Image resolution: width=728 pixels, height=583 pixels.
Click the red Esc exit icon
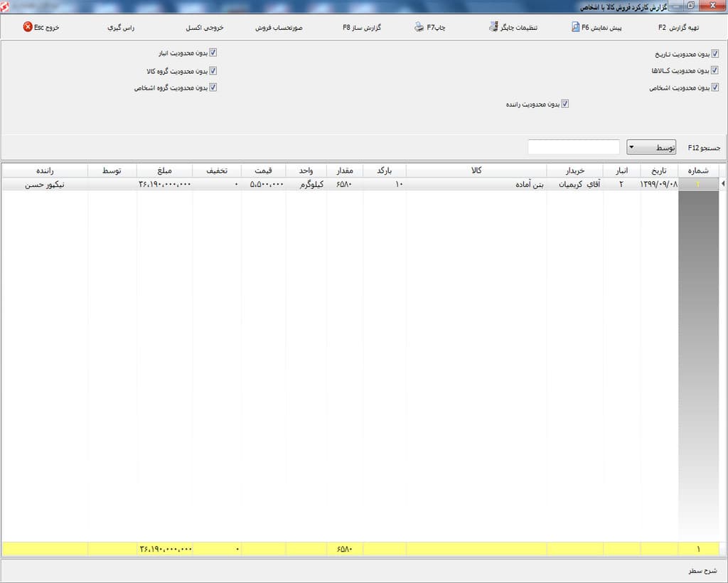tap(28, 27)
